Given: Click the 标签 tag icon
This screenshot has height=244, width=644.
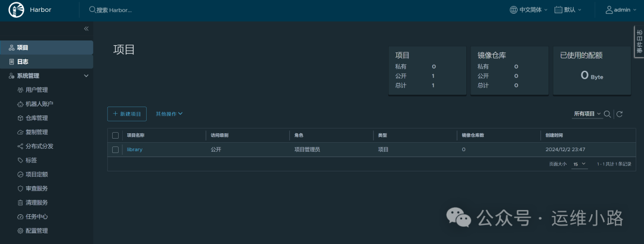Looking at the screenshot, I should point(20,160).
